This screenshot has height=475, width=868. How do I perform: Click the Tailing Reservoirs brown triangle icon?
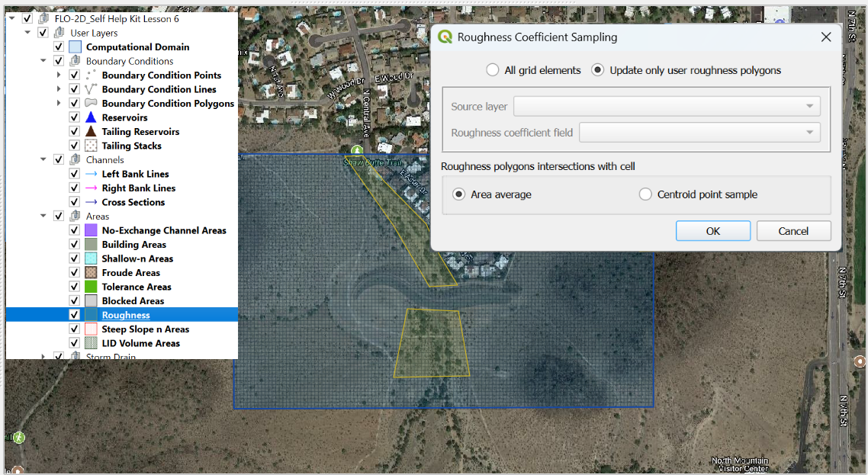[91, 132]
